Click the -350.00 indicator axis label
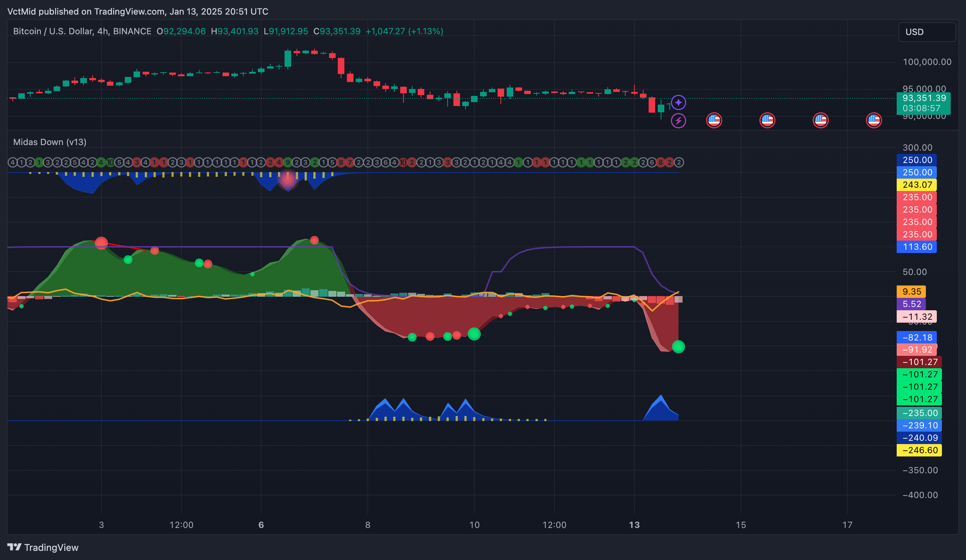Image resolution: width=966 pixels, height=560 pixels. pyautogui.click(x=920, y=470)
